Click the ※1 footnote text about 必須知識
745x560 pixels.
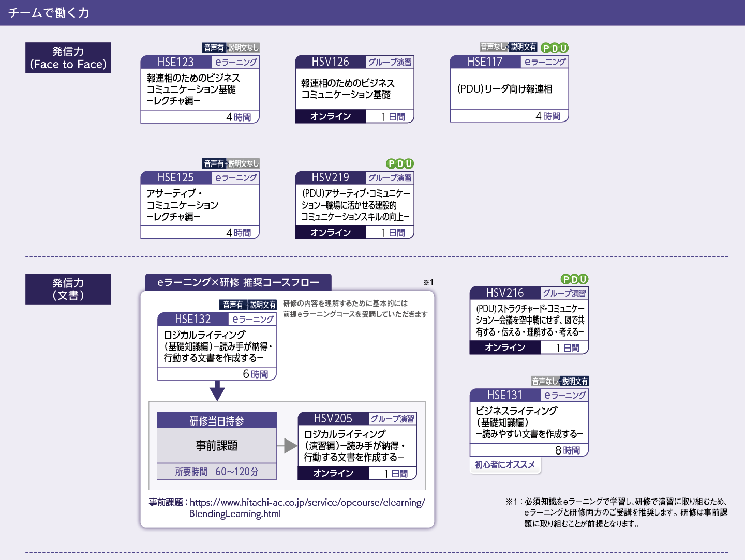[617, 512]
